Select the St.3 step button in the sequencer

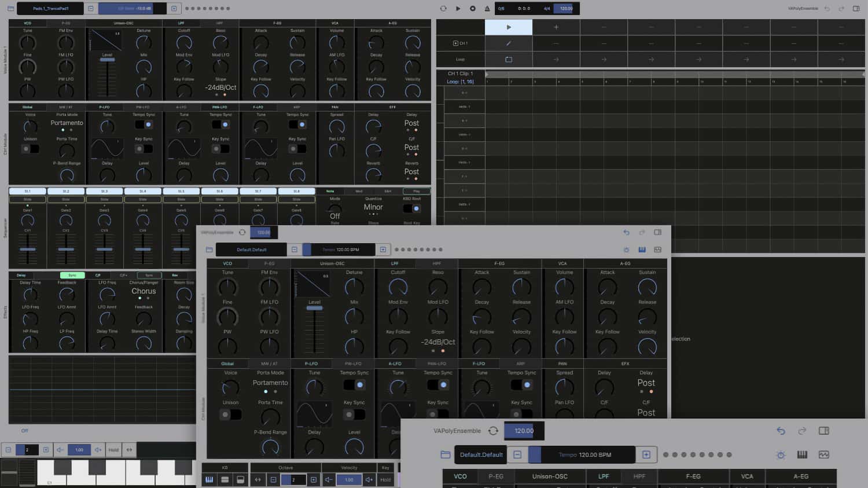coord(104,191)
